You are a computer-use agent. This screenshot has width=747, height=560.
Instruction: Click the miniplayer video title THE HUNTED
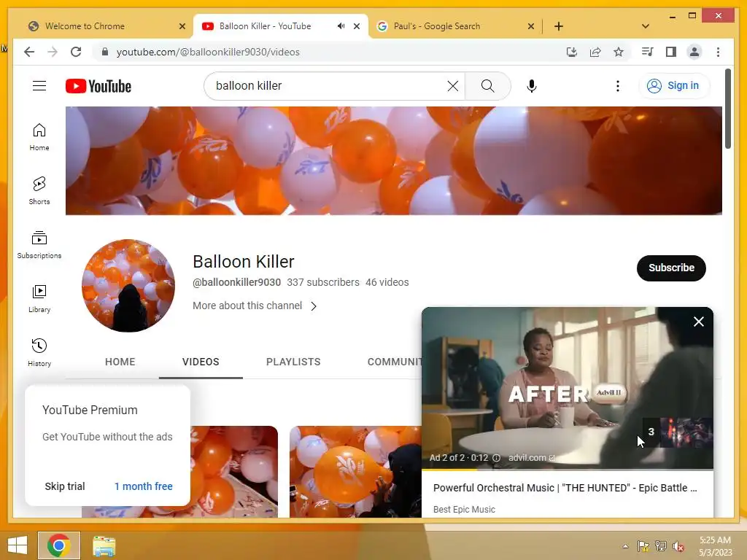(565, 488)
